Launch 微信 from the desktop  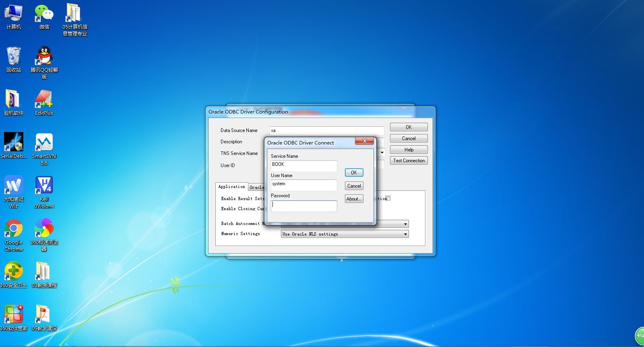coord(44,16)
